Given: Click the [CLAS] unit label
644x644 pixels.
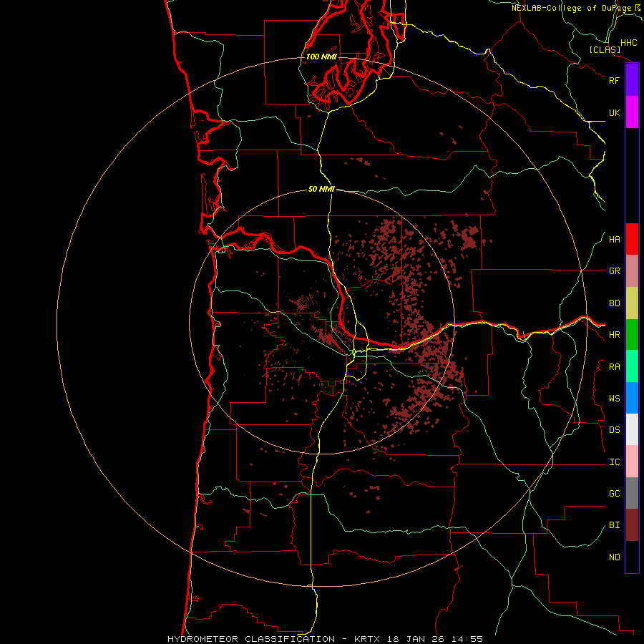Looking at the screenshot, I should 605,49.
